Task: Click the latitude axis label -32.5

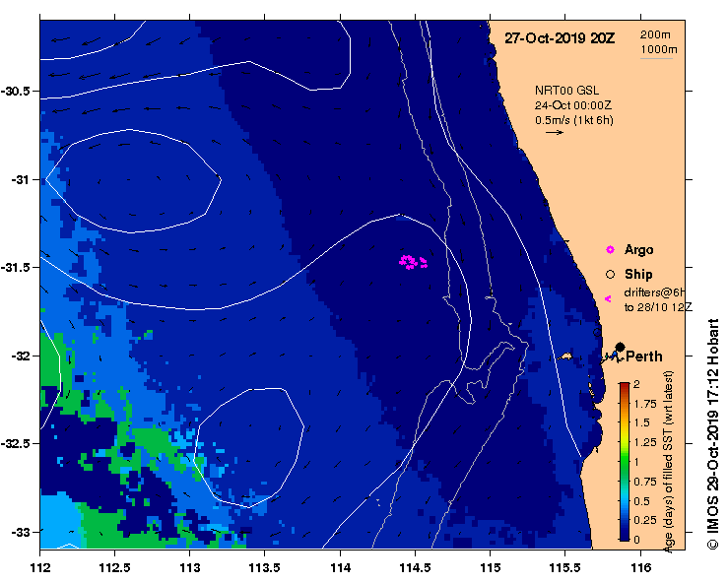Action: [x=15, y=444]
